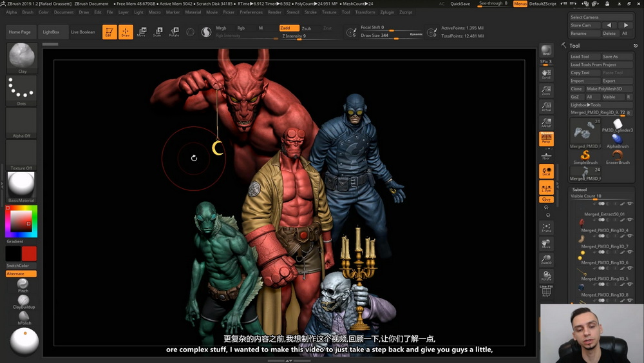Open the Texture Off picker
This screenshot has width=644, height=363.
tap(21, 155)
